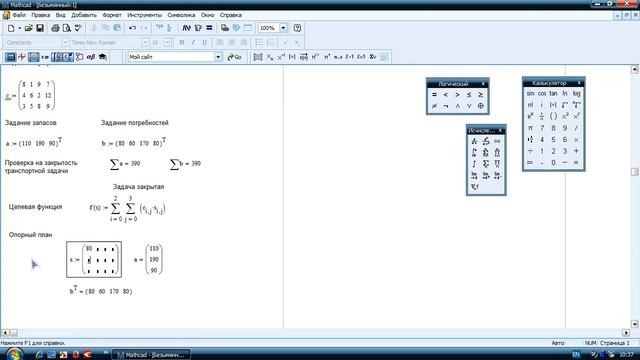Close the Логический palette
The image size is (640, 360).
point(483,84)
